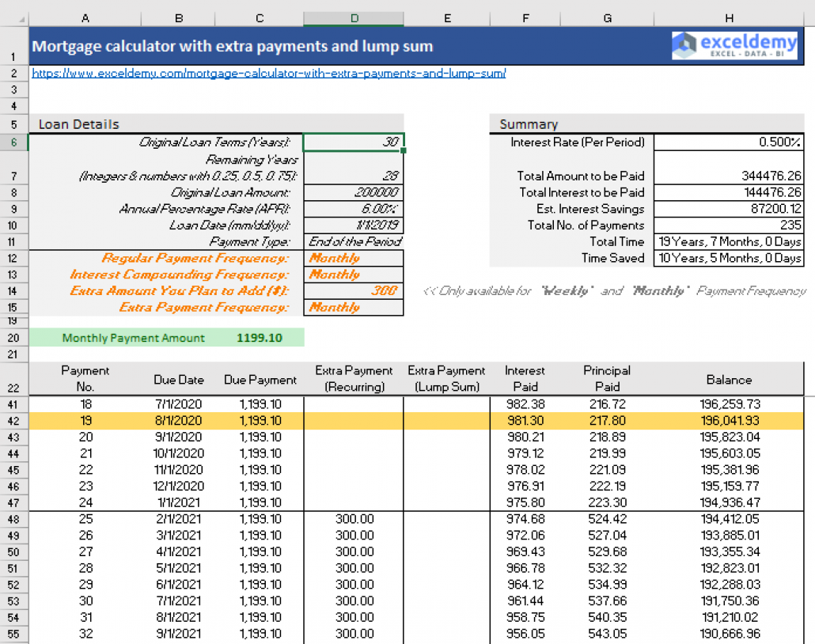Select the Interest Rate Per Period cell showing 0.500%

pos(729,142)
